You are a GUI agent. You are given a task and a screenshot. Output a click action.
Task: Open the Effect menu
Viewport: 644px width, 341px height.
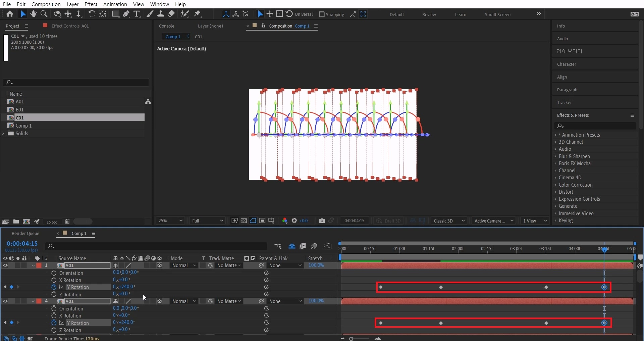tap(91, 4)
